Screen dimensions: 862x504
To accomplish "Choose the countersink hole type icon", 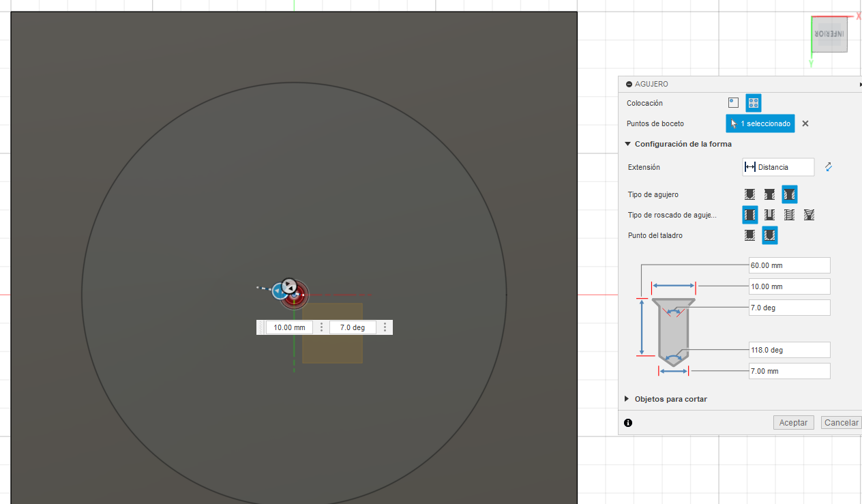I will (x=789, y=194).
